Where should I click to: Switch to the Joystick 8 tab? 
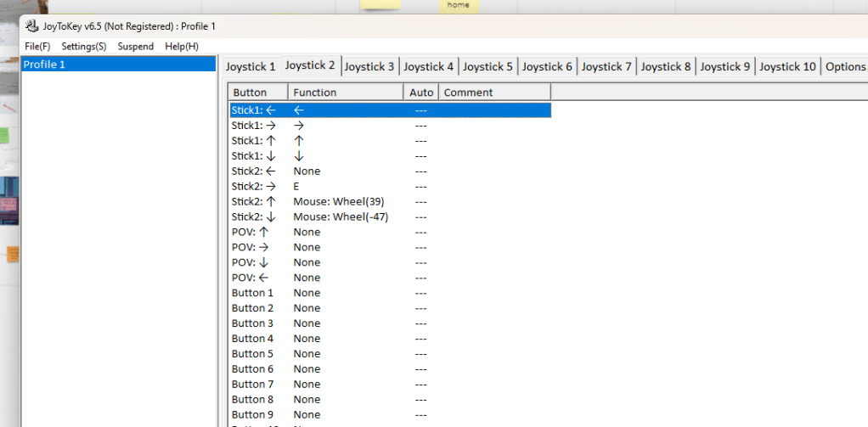coord(666,67)
